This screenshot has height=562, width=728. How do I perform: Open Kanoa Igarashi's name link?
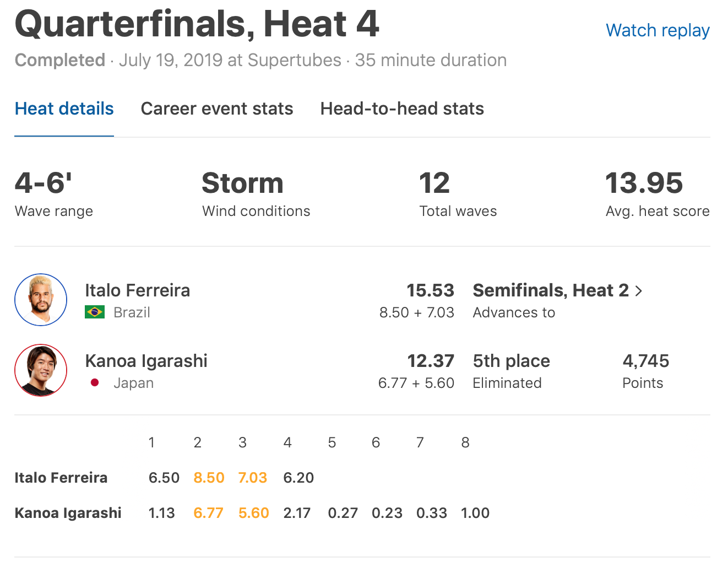pyautogui.click(x=146, y=361)
